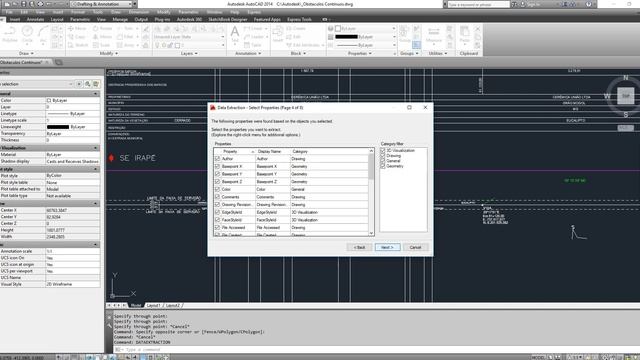Open the Annotate ribbon tab
This screenshot has height=360, width=640.
(36, 19)
